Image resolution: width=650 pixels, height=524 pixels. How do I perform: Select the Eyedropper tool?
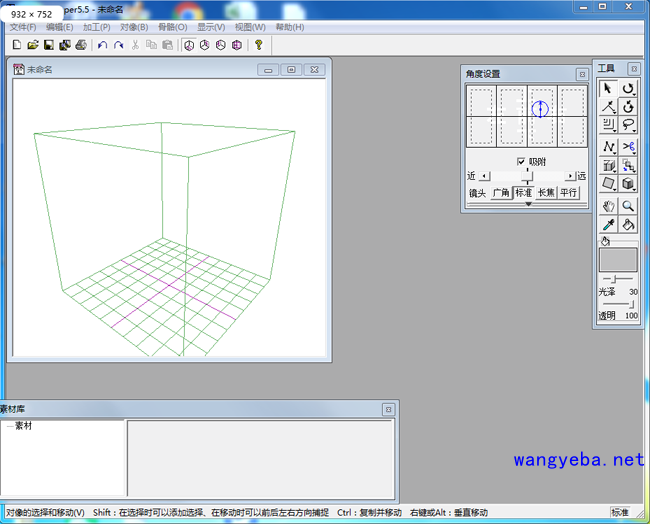coord(608,225)
